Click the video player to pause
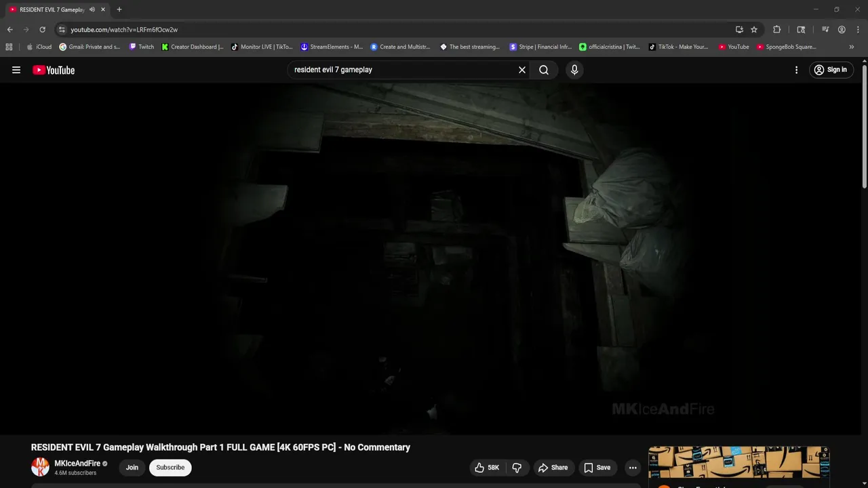This screenshot has width=868, height=488. click(x=431, y=259)
